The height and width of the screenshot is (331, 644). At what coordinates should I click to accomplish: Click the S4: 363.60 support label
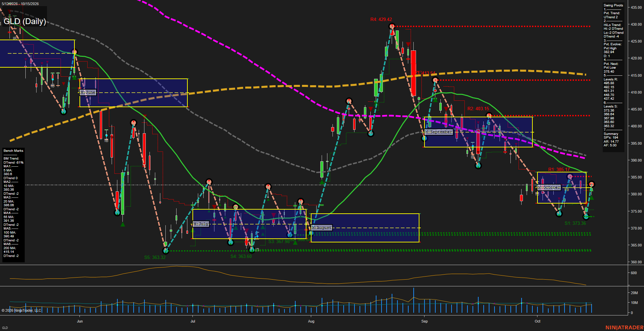[241, 256]
